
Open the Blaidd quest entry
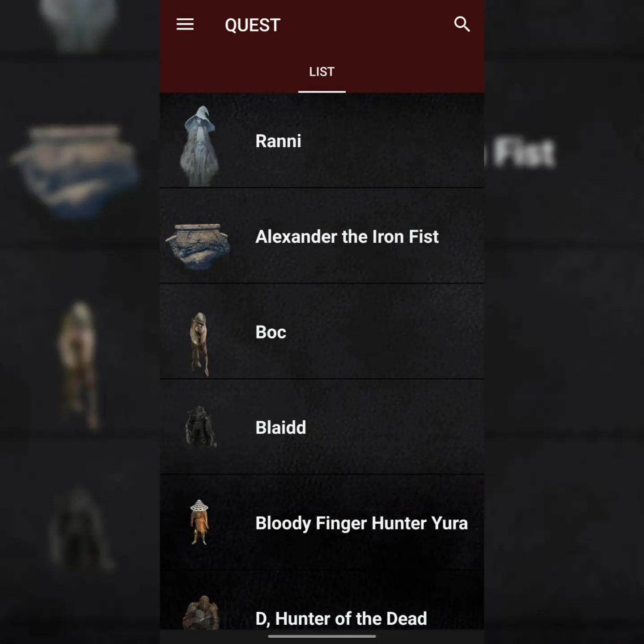point(281,428)
